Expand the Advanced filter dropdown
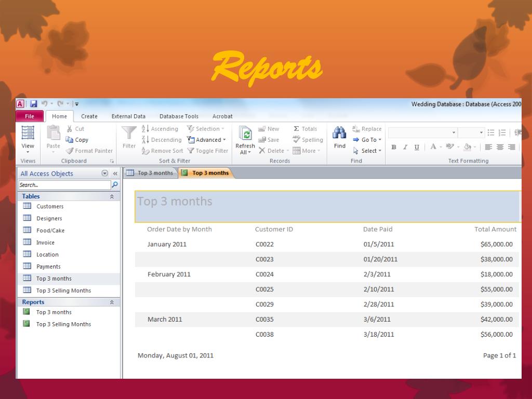532x399 pixels. pyautogui.click(x=207, y=140)
